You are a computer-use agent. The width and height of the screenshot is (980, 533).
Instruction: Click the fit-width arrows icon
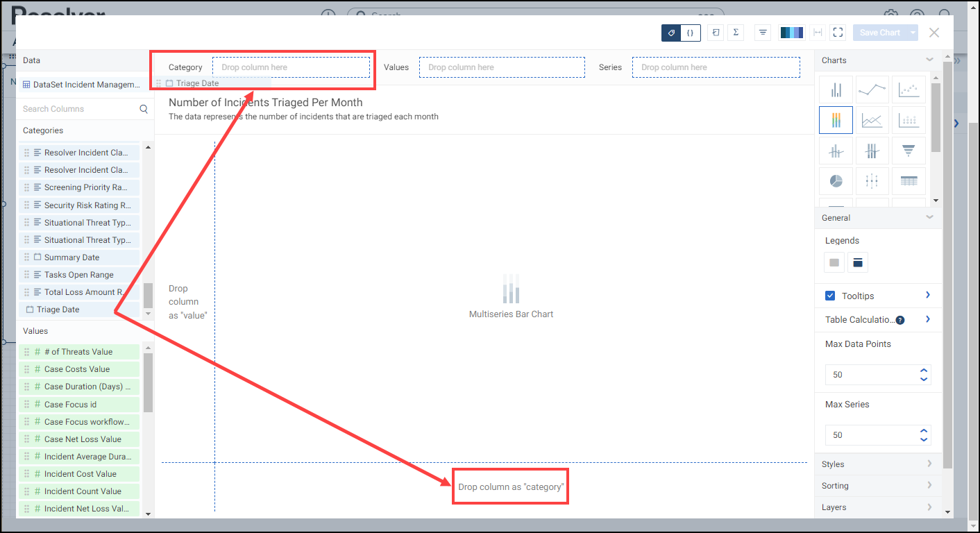818,33
